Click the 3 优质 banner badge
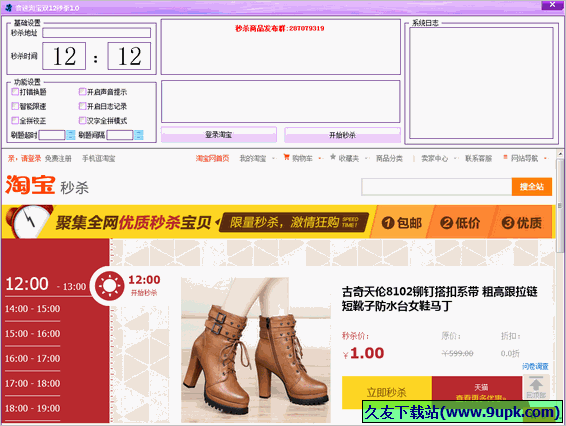The image size is (566, 426). click(x=522, y=223)
